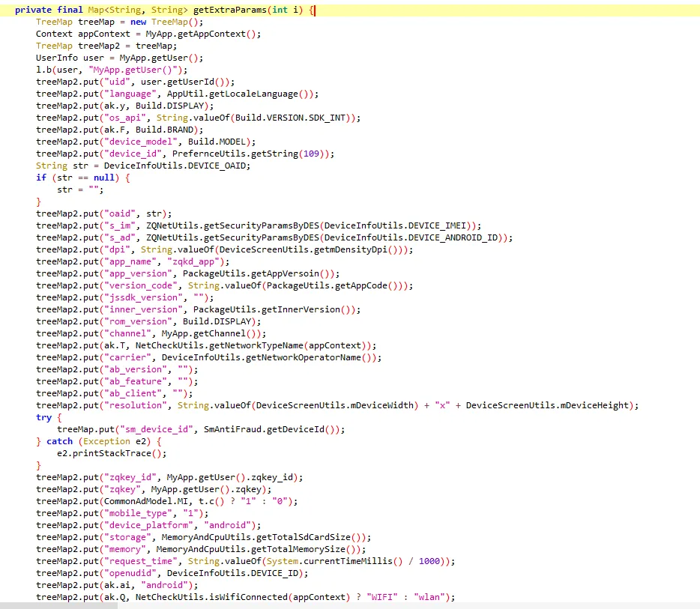Click the getExtraParams method name
This screenshot has height=609, width=700.
230,10
